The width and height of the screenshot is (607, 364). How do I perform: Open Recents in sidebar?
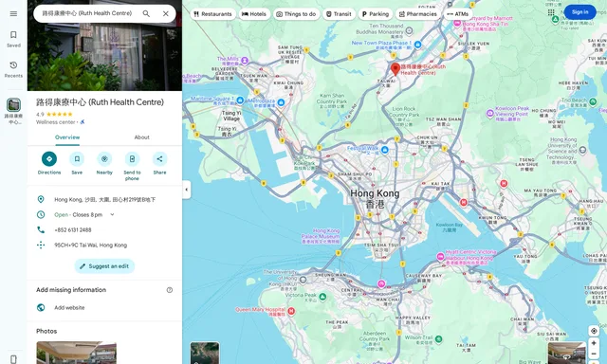point(13,69)
